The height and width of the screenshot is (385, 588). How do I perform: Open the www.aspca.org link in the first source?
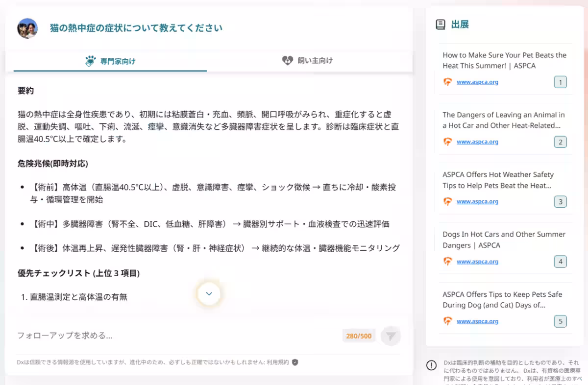click(x=477, y=82)
